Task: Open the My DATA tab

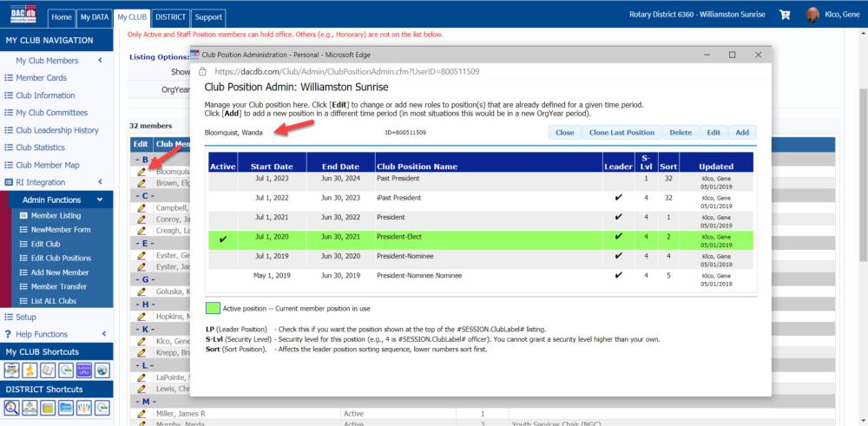Action: (x=94, y=17)
